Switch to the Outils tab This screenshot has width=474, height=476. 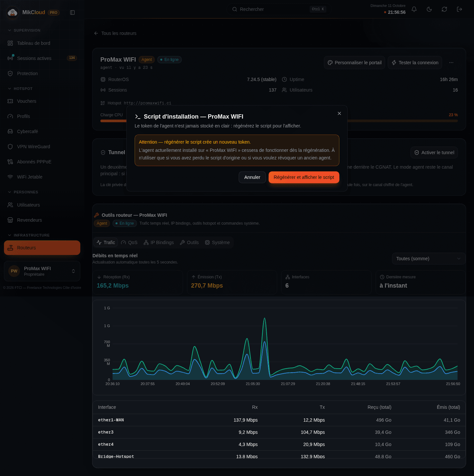pos(189,242)
